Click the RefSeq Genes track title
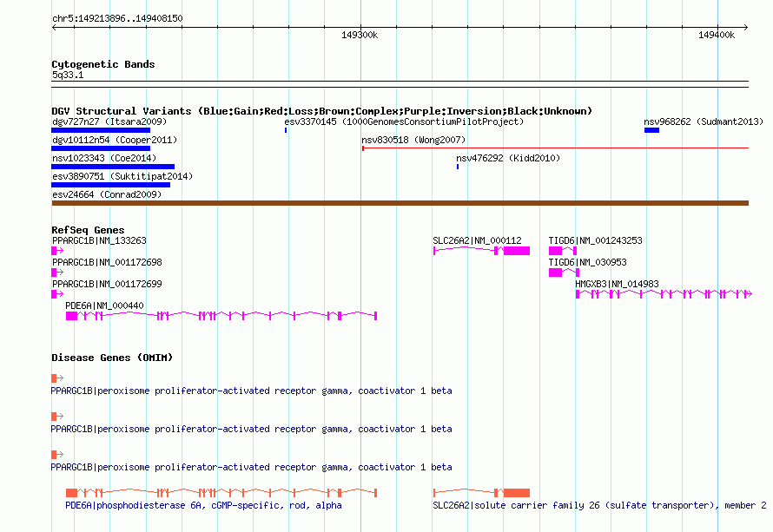Screen dimensions: 773x532 coord(88,230)
